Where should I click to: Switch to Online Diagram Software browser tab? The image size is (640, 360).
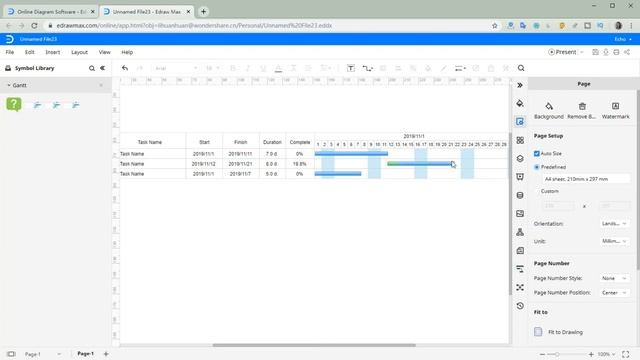(51, 12)
